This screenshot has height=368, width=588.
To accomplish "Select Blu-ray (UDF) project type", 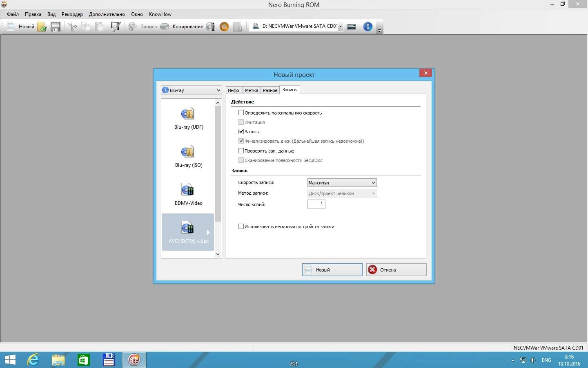I will pyautogui.click(x=188, y=118).
